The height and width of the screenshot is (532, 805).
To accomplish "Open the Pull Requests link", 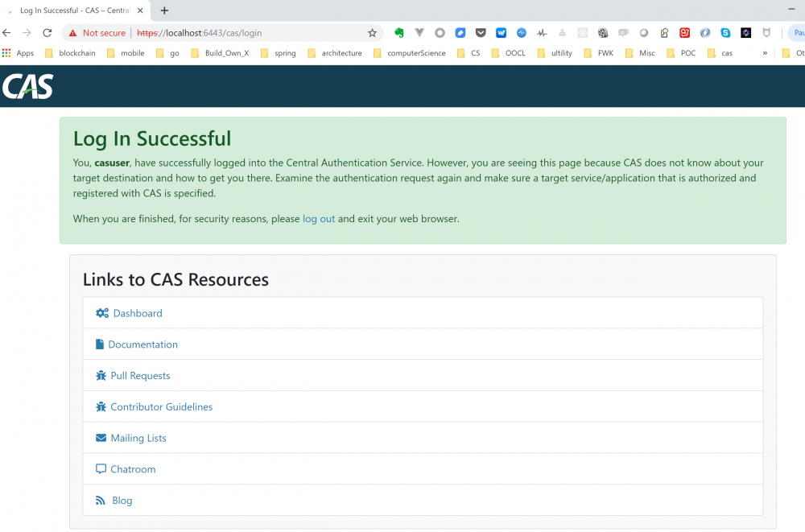I will [x=140, y=375].
